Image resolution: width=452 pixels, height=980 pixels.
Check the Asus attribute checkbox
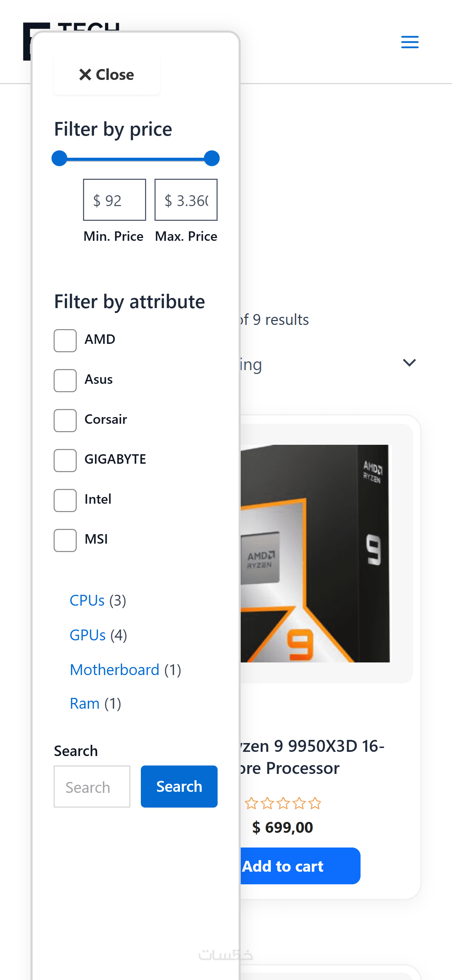click(x=65, y=380)
